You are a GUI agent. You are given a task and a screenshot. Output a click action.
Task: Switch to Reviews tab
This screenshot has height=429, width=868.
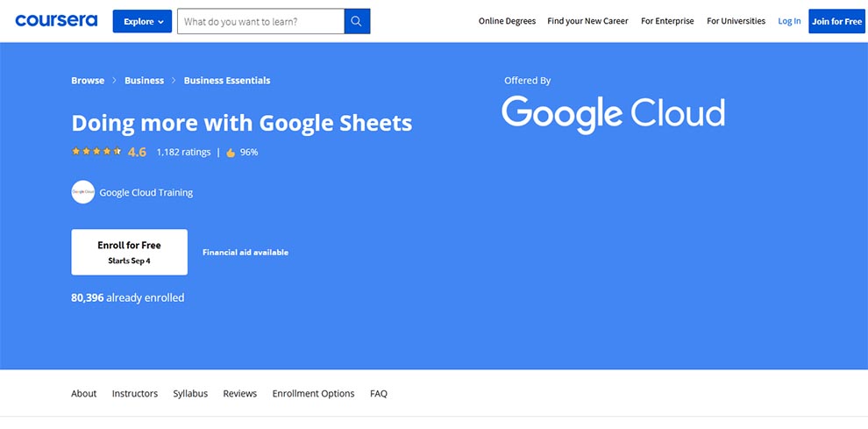click(239, 394)
